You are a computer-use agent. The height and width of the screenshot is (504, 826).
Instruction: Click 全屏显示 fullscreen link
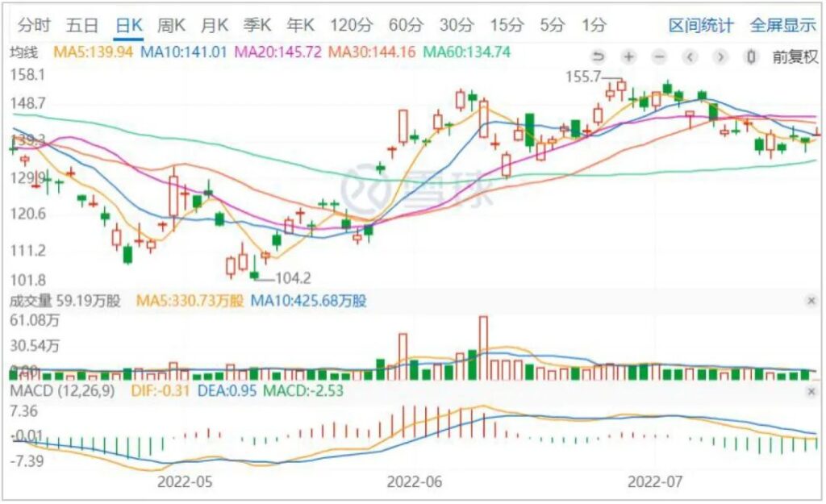click(x=782, y=25)
